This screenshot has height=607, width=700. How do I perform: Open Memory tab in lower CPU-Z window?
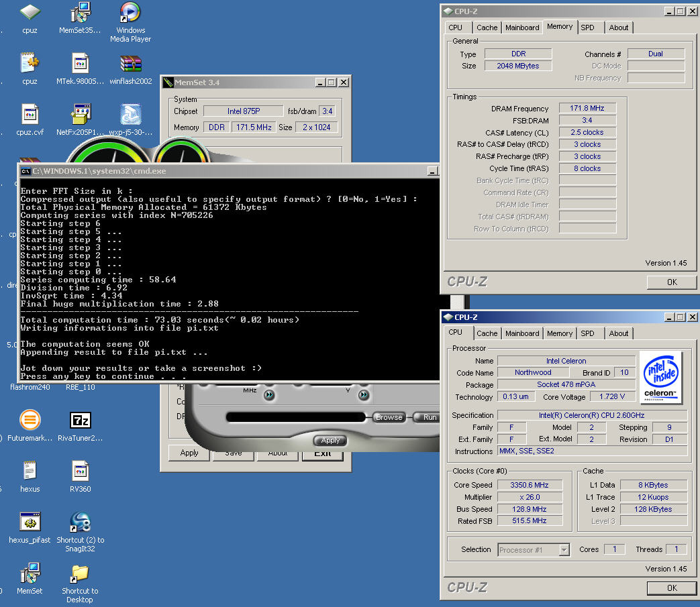pos(559,333)
